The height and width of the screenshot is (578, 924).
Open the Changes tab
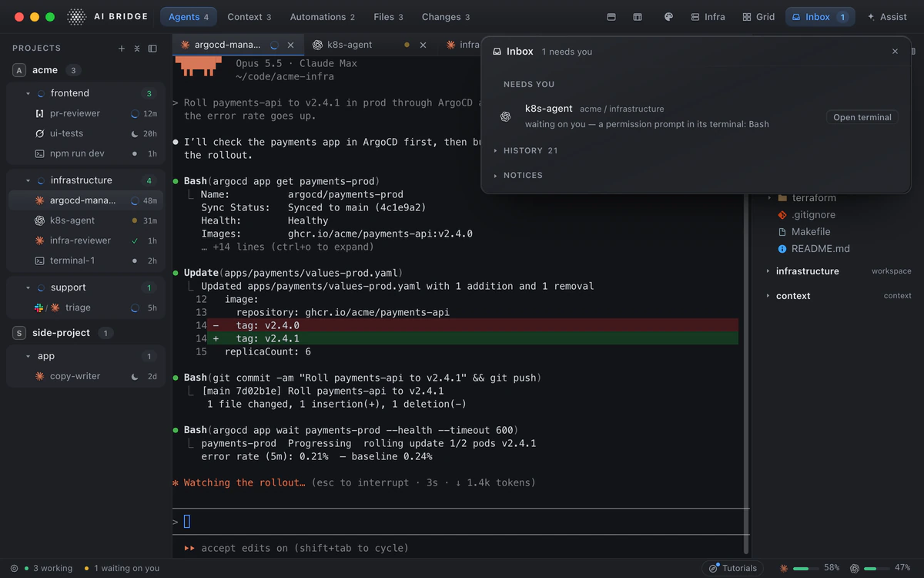click(446, 17)
